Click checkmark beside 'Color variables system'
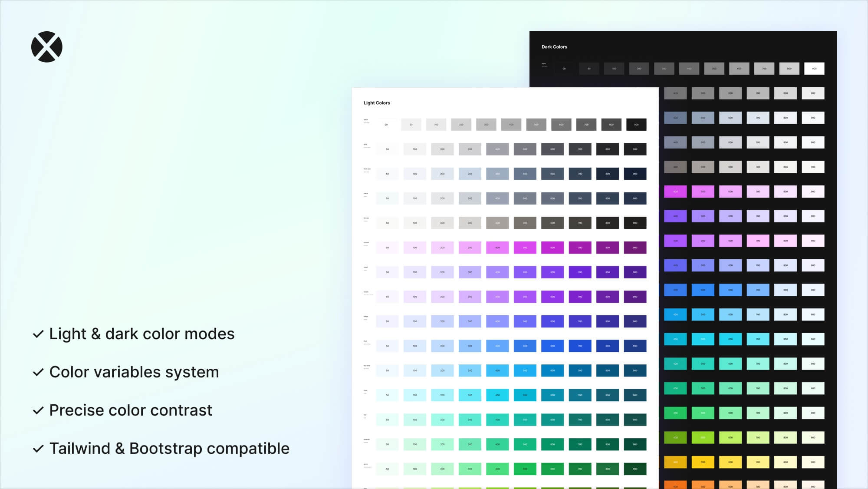 38,372
